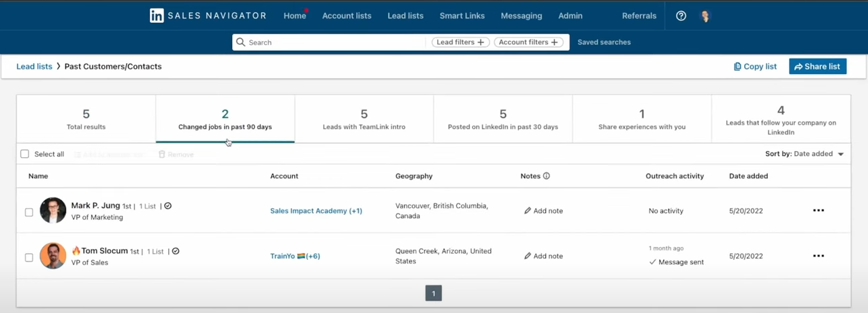Viewport: 868px width, 313px height.
Task: Add note for Mark P. Jung
Action: point(543,211)
